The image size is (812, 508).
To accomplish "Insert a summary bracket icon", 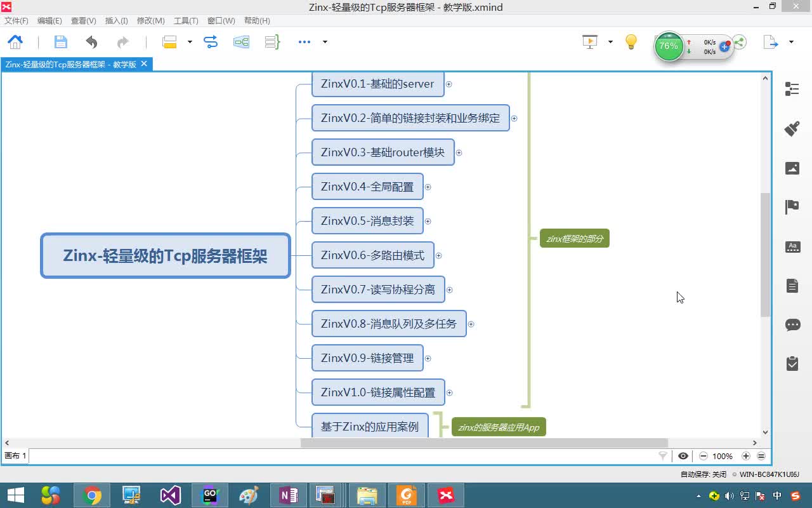I will (x=272, y=42).
